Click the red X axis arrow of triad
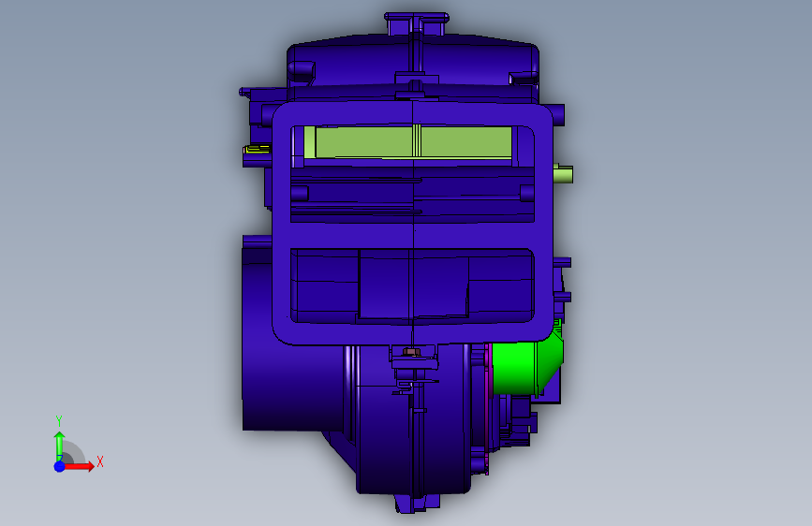This screenshot has height=526, width=812. [80, 466]
